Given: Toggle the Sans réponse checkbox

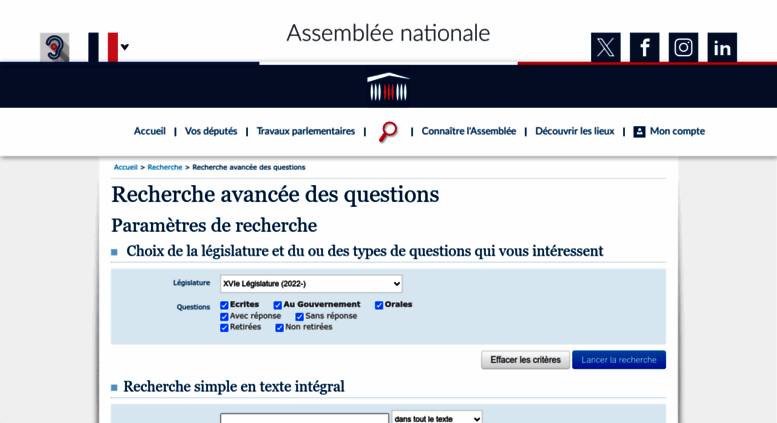Looking at the screenshot, I should pos(299,317).
